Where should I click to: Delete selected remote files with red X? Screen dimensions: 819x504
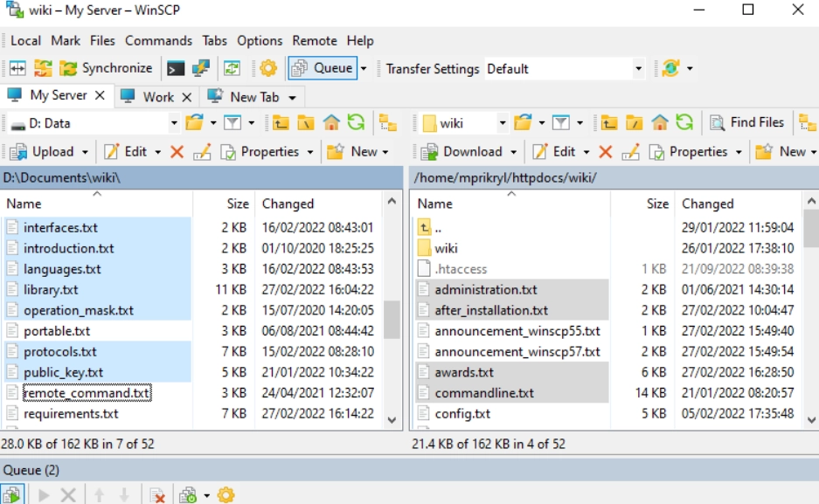(x=606, y=152)
